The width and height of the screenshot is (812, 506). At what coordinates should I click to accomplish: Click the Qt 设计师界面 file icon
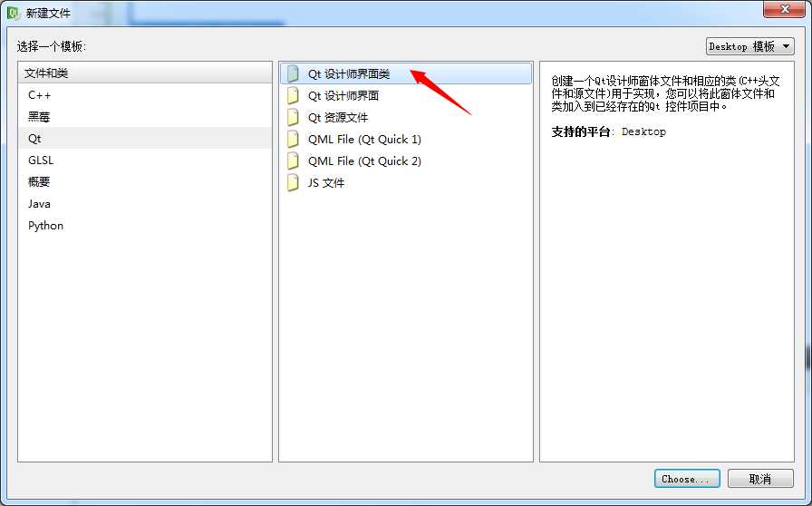coord(293,95)
